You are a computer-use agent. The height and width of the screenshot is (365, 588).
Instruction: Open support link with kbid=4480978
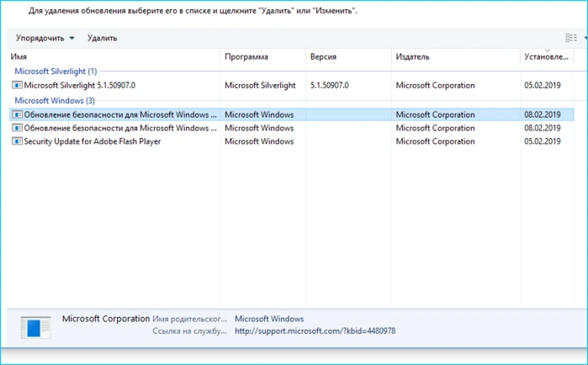(315, 331)
